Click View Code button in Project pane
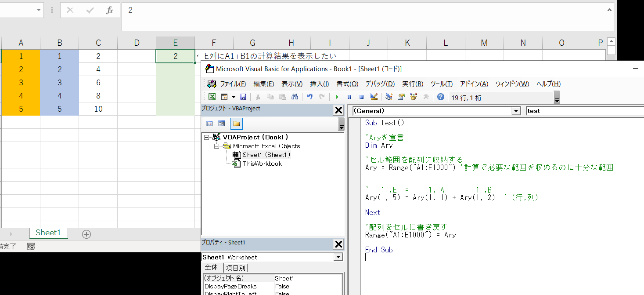The height and width of the screenshot is (295, 644). click(x=209, y=124)
